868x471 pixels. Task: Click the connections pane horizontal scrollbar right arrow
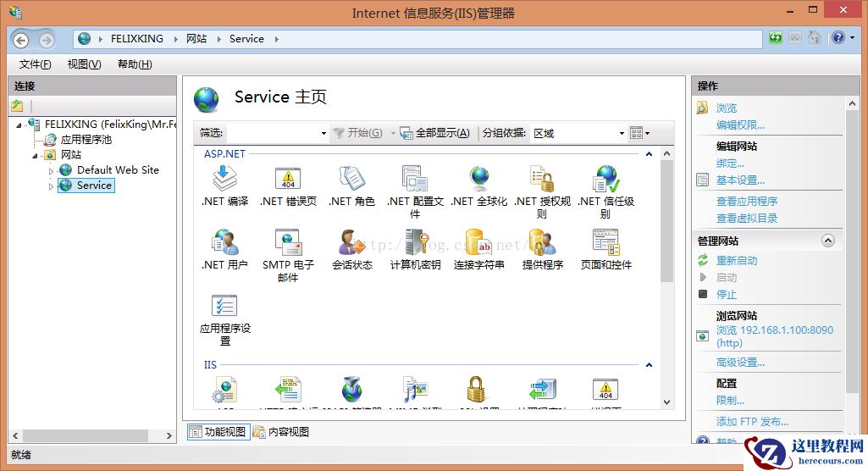pos(169,436)
